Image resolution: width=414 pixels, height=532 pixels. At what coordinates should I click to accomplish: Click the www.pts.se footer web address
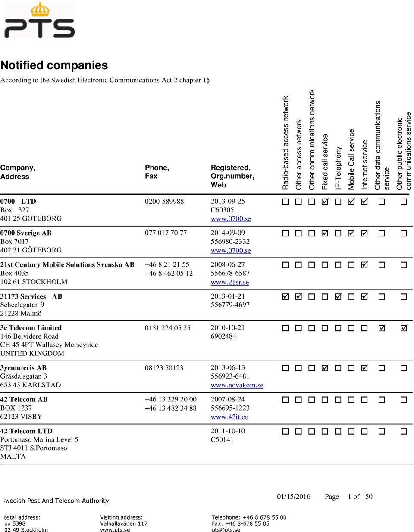tap(115, 530)
